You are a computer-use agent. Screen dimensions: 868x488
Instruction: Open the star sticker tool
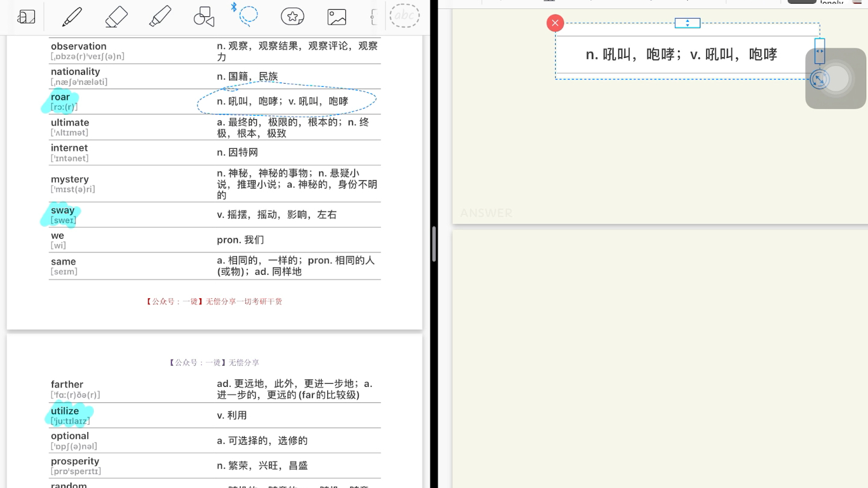click(292, 17)
